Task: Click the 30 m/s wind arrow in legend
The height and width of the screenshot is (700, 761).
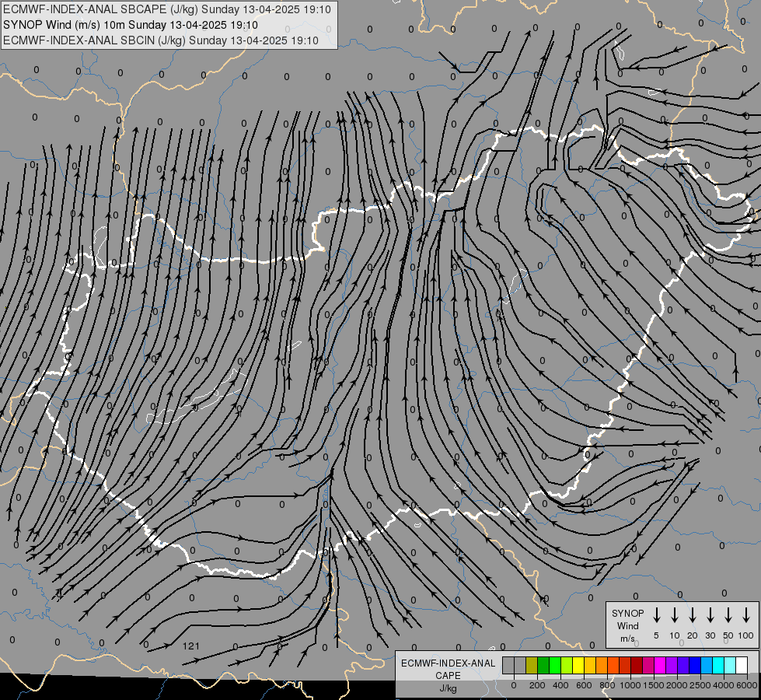Action: point(710,614)
